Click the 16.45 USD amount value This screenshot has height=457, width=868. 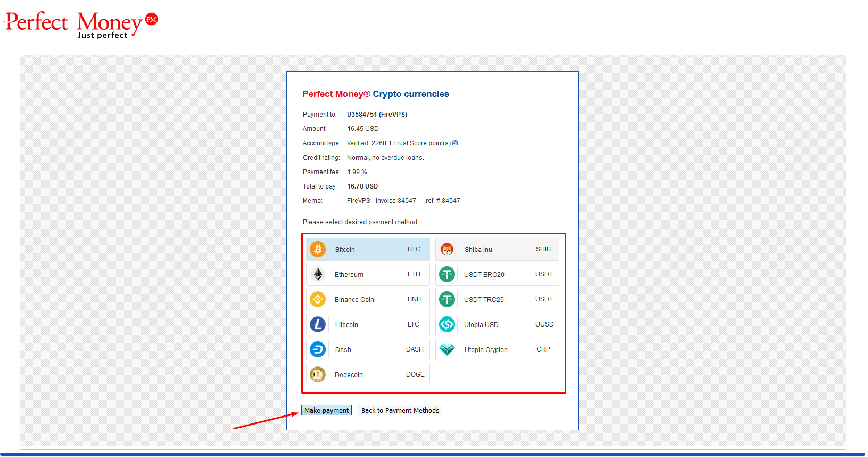(x=363, y=129)
